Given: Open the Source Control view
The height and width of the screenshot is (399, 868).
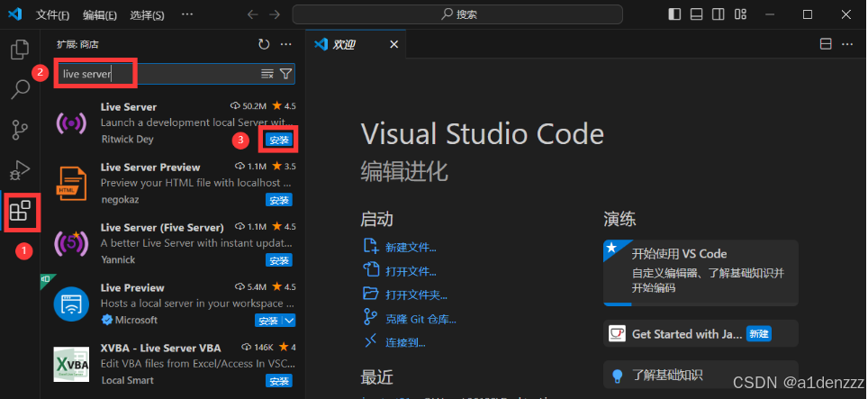Looking at the screenshot, I should (x=20, y=130).
